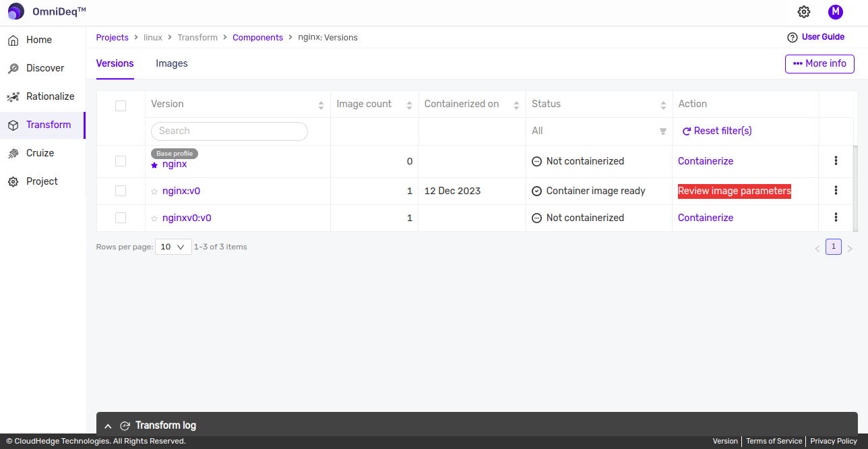
Task: Sort the Version column
Action: point(321,104)
